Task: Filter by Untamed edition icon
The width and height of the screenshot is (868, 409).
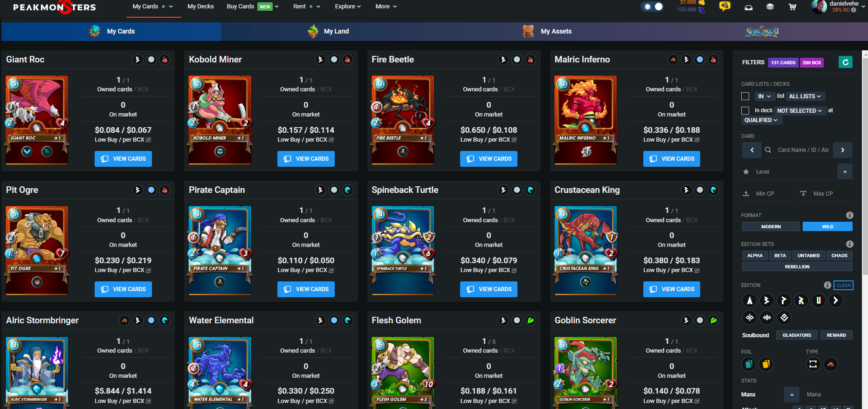Action: 819,300
